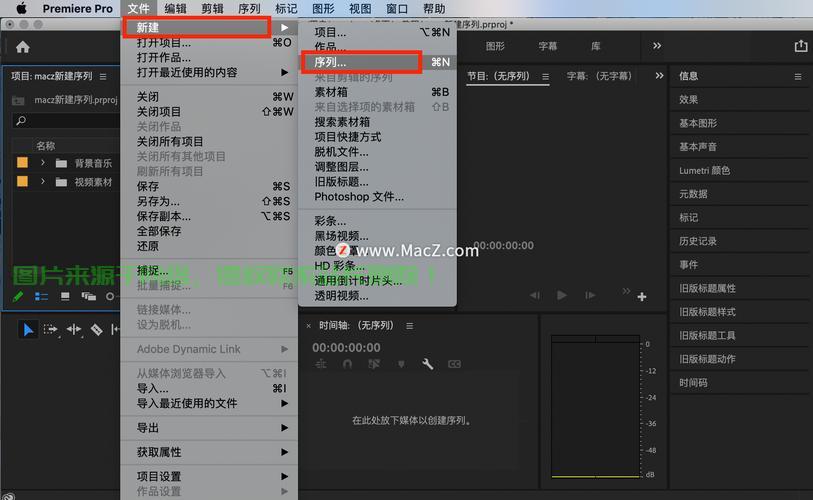This screenshot has height=500, width=813.
Task: Expand the 背景音乐 bin folder
Action: click(43, 163)
